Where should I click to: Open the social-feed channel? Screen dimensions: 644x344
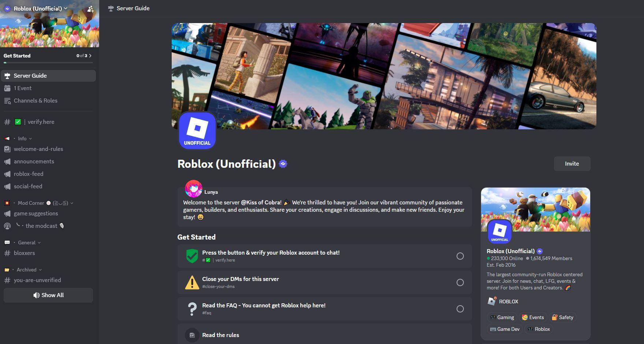48,186
